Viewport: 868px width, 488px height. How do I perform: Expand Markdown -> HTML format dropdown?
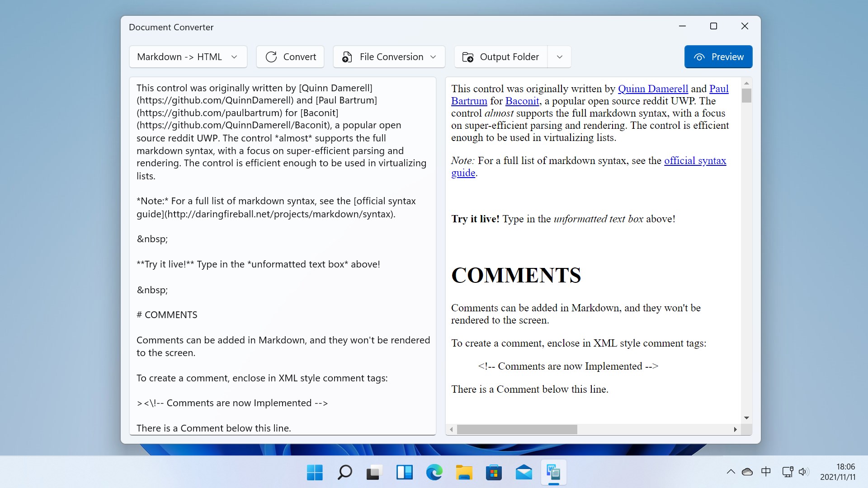click(188, 57)
